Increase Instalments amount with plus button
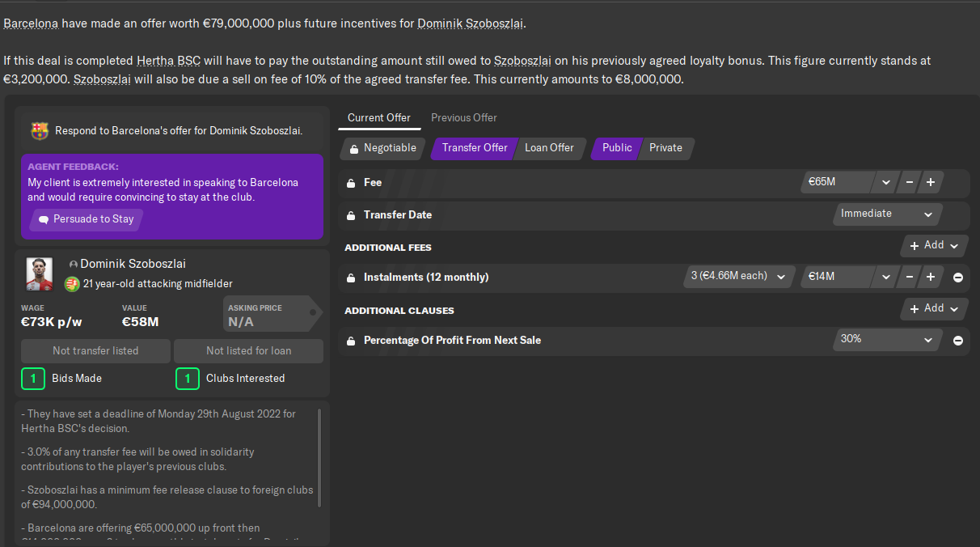This screenshot has width=980, height=547. (931, 278)
